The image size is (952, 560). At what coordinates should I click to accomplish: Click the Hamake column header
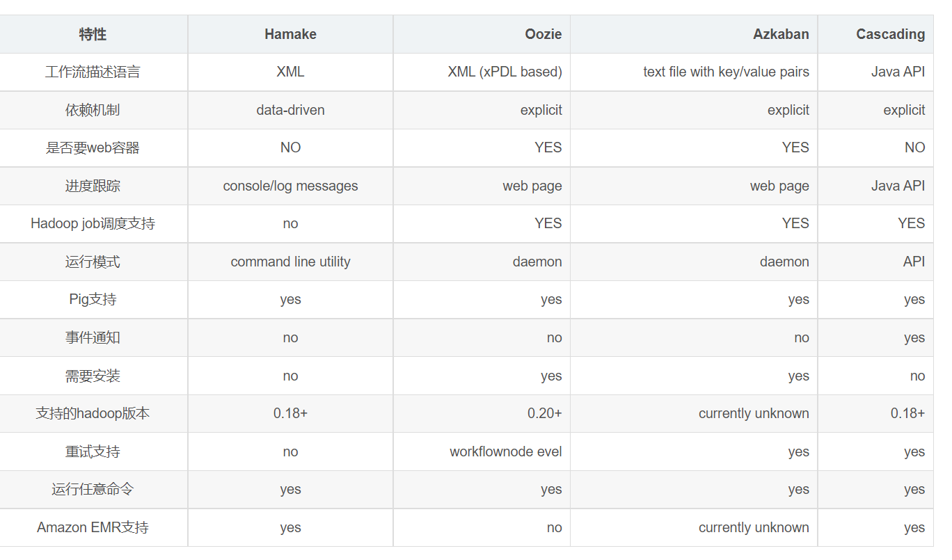pyautogui.click(x=290, y=34)
